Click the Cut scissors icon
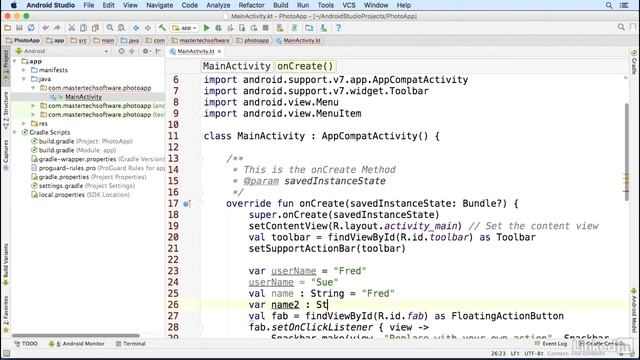The image size is (640, 360). coord(71,28)
